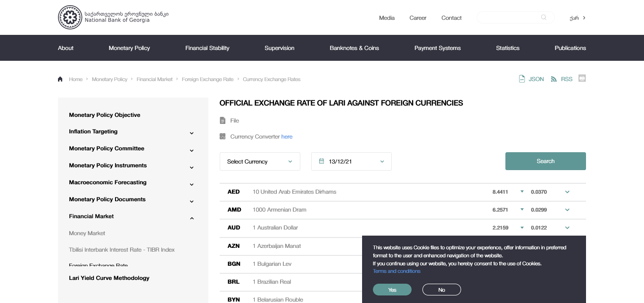Open the Statistics menu
The width and height of the screenshot is (644, 303).
508,48
